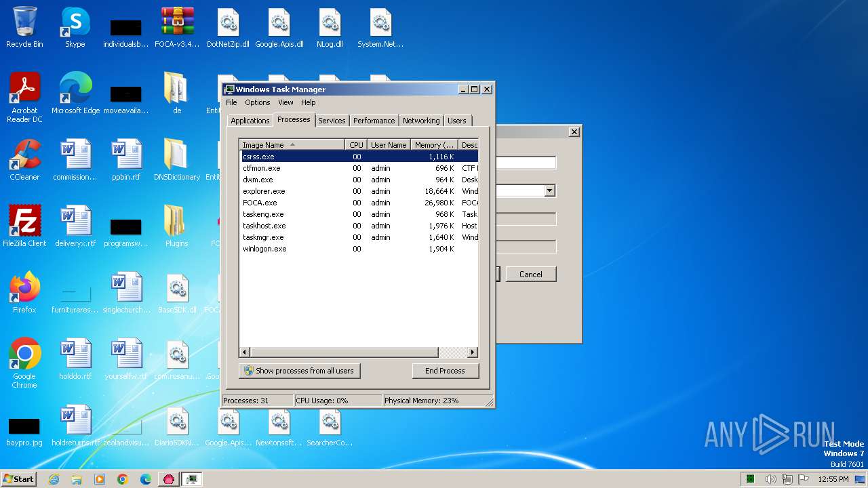Screen dimensions: 868x488
Task: Select the SearcherCo file icon on desktop
Action: click(330, 426)
